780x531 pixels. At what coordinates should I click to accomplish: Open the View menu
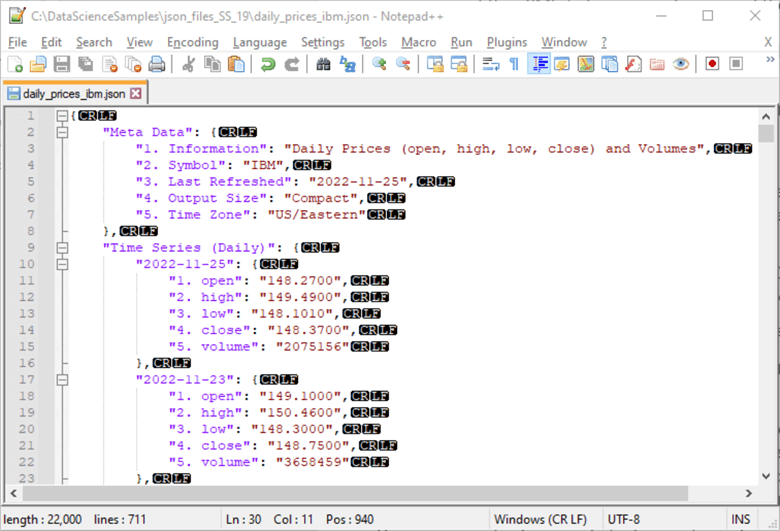coord(139,43)
